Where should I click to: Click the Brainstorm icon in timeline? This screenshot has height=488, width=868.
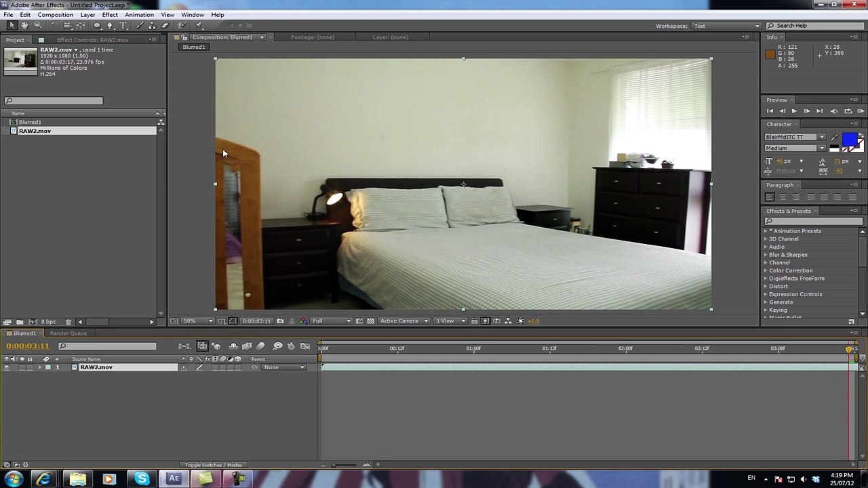[x=277, y=346]
